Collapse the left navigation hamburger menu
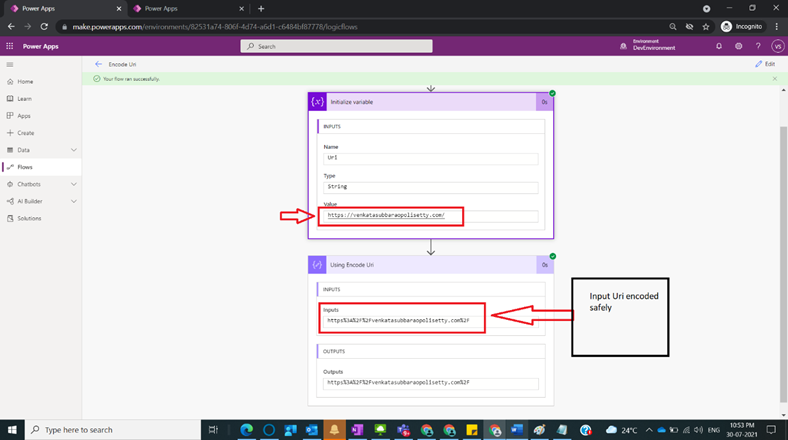The image size is (788, 440). [10, 65]
